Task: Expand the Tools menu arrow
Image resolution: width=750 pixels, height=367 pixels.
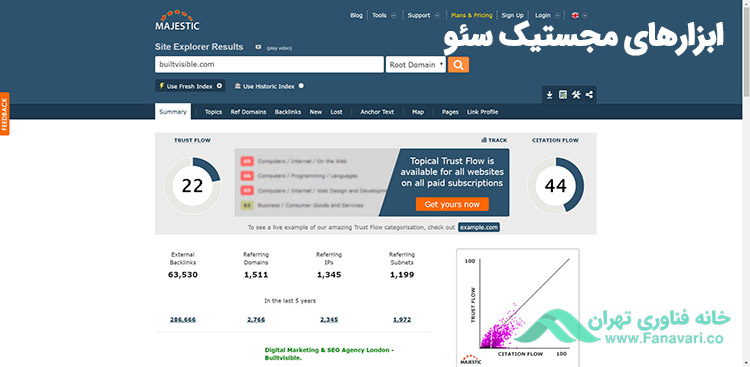Action: (x=394, y=15)
